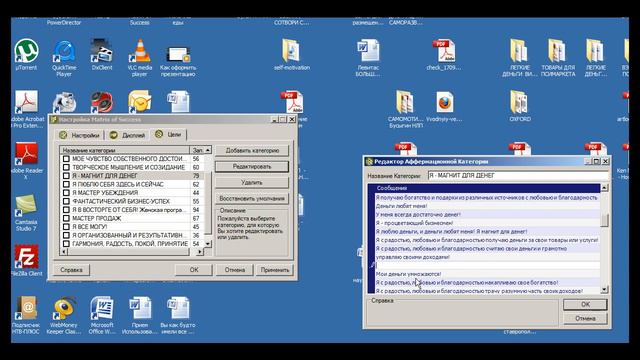Launch Adobe Reader X shortcut
640x360 pixels.
coord(27,154)
